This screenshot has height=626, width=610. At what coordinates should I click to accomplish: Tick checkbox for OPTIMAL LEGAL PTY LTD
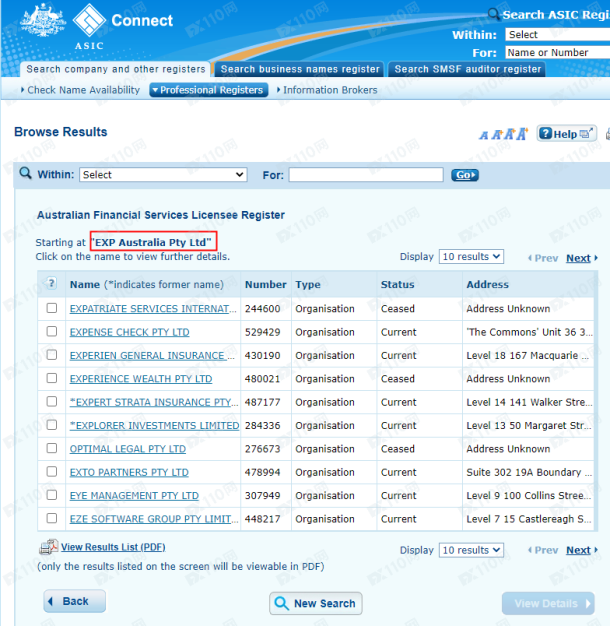[x=51, y=448]
